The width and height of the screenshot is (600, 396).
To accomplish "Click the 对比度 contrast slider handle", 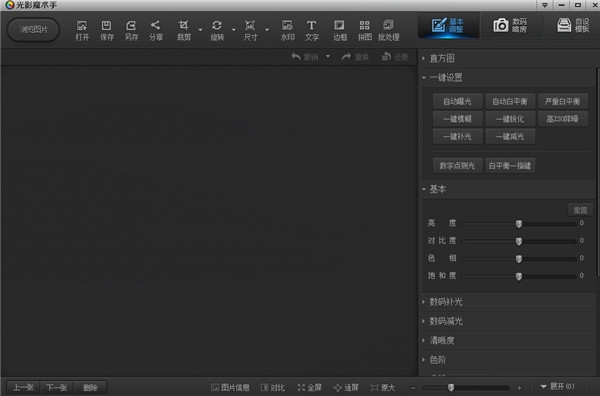I will point(518,241).
